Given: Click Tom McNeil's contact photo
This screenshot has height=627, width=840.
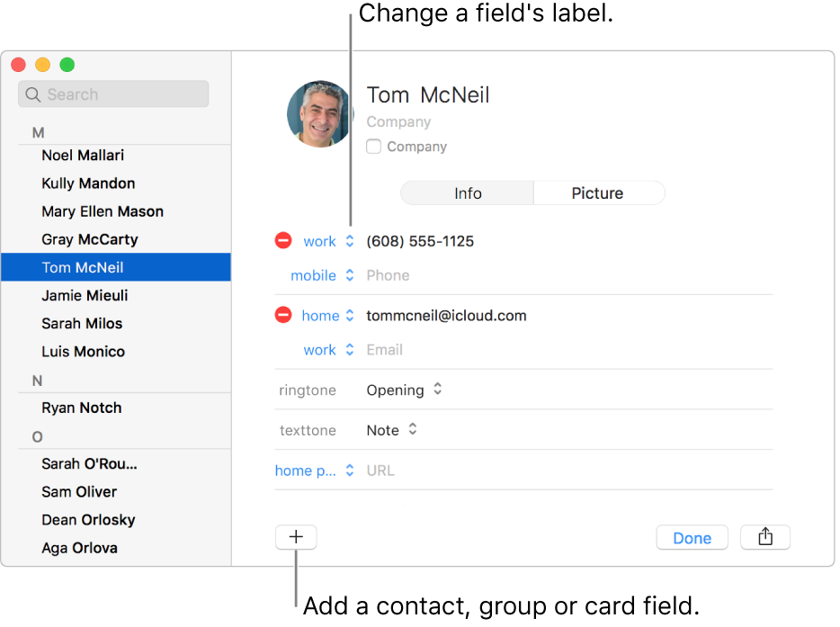Looking at the screenshot, I should point(320,114).
